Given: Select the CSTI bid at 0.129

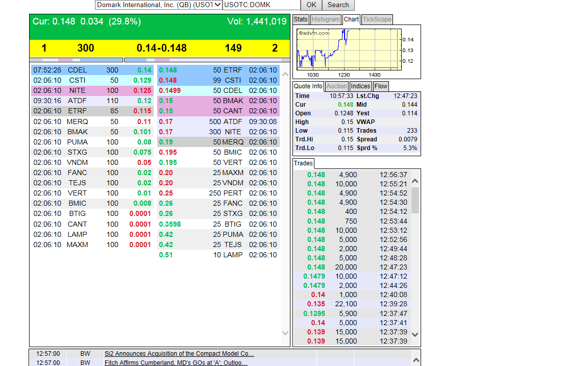Looking at the screenshot, I should (92, 80).
